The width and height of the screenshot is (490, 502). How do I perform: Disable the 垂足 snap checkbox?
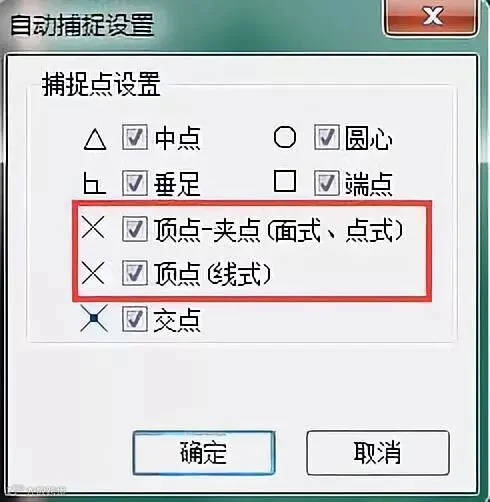pyautogui.click(x=135, y=183)
